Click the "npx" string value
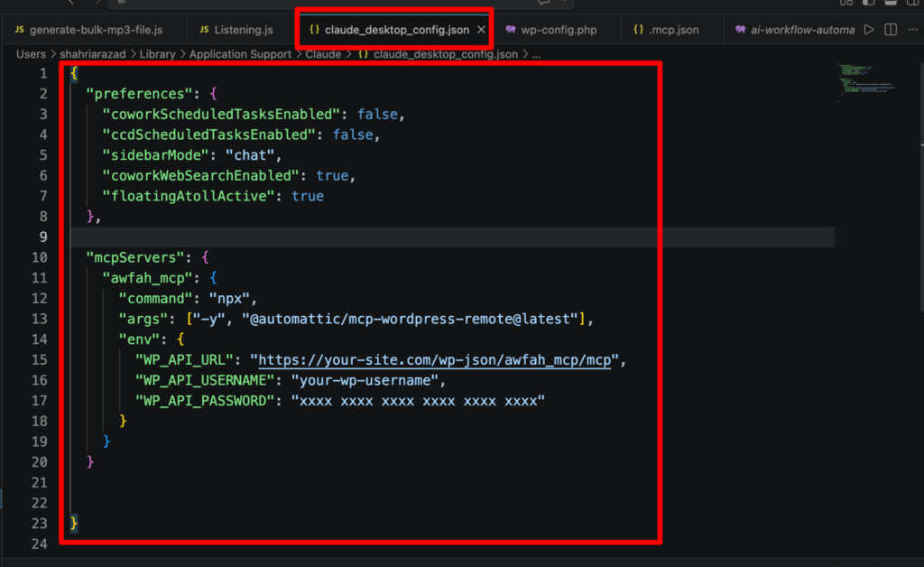This screenshot has width=924, height=567. click(229, 298)
